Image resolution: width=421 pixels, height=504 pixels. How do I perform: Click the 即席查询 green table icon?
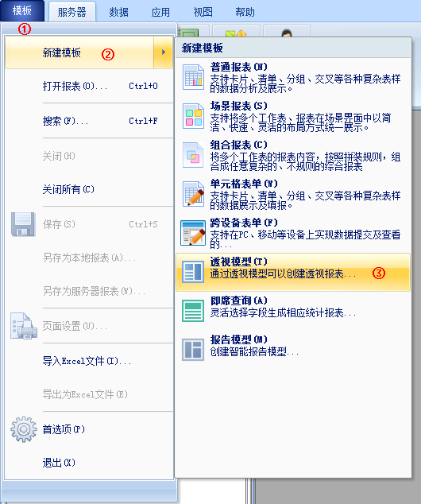(193, 311)
